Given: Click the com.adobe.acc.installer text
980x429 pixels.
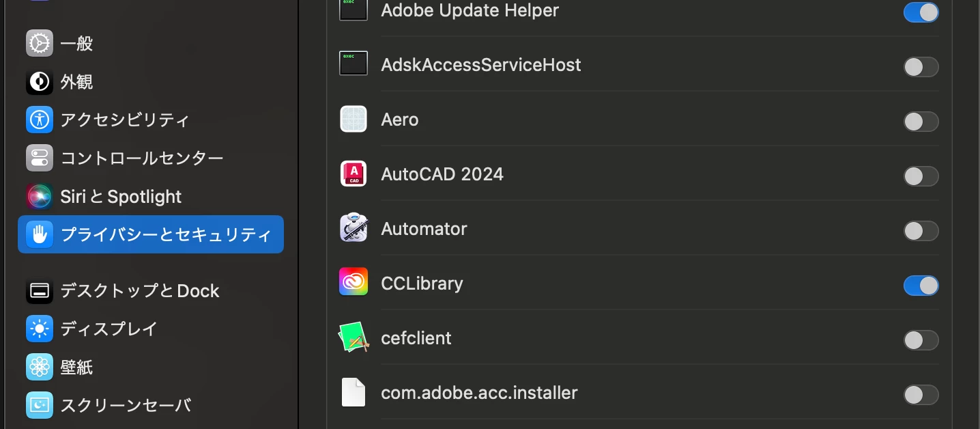Looking at the screenshot, I should coord(479,393).
